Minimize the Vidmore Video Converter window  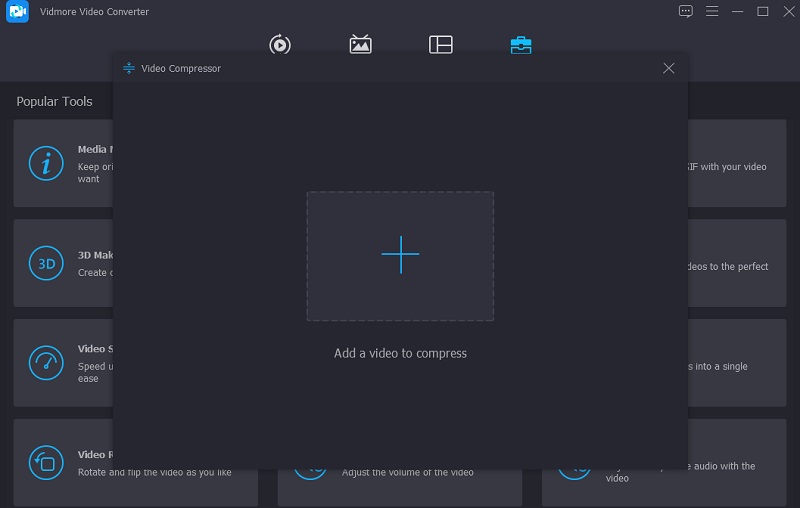pos(738,12)
